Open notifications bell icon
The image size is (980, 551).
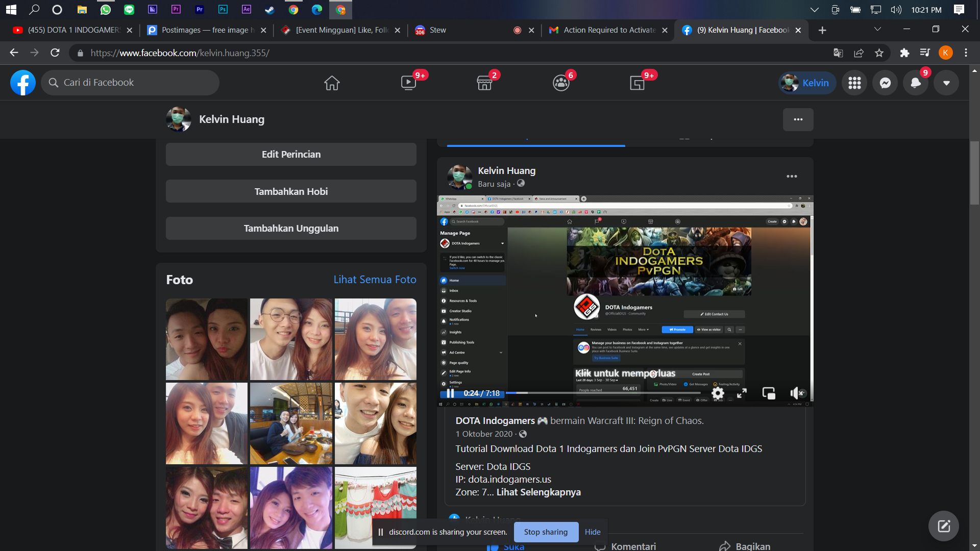(916, 83)
